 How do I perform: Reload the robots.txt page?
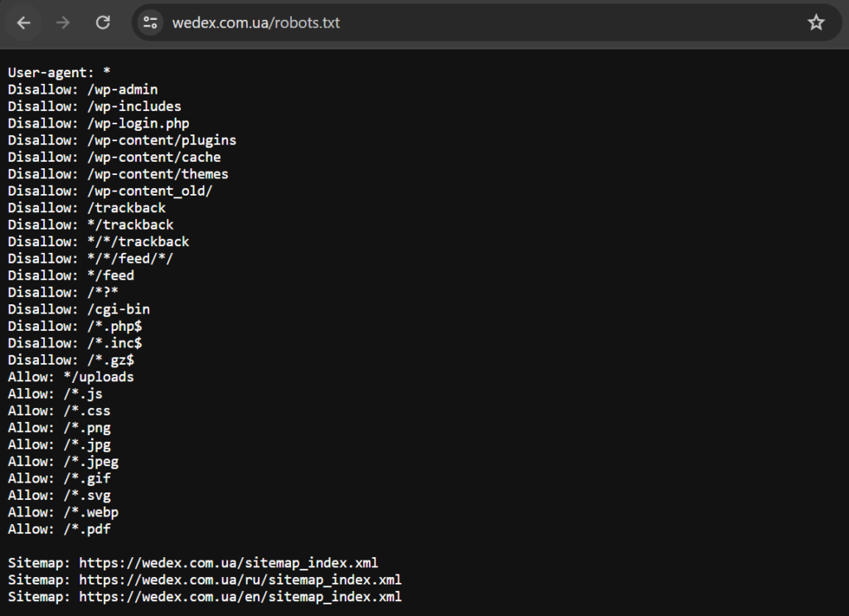[x=103, y=22]
